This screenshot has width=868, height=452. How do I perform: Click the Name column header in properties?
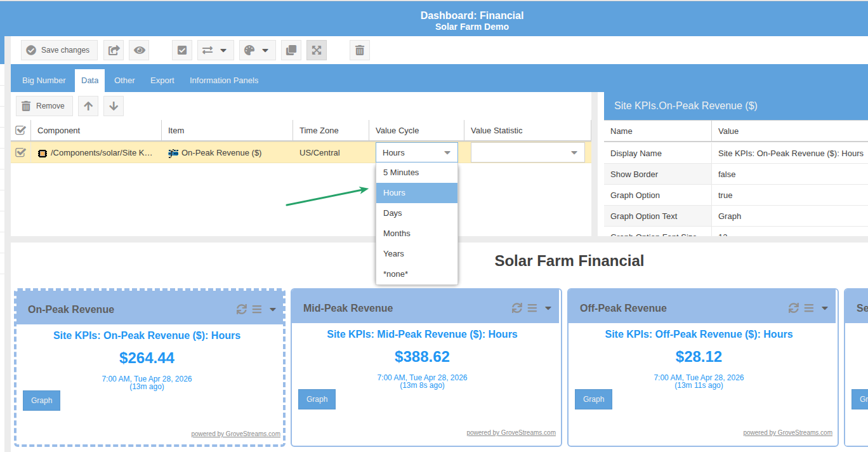tap(657, 131)
